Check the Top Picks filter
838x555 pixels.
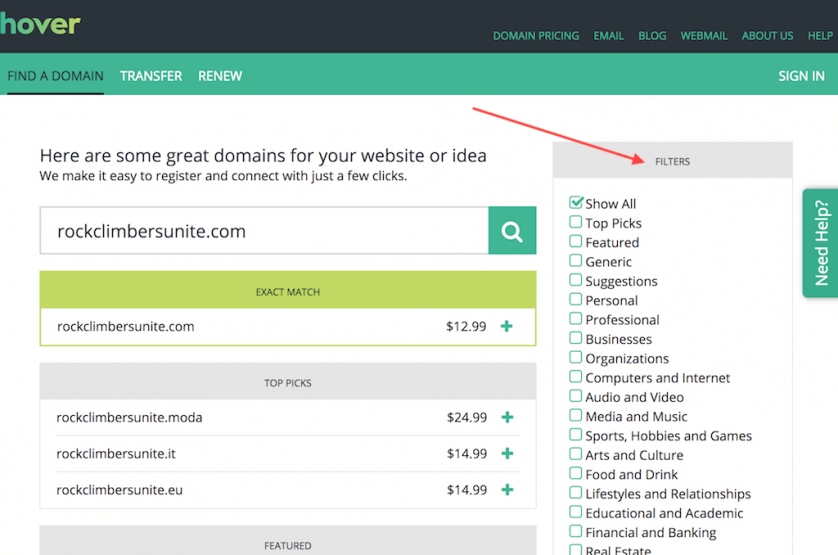576,222
